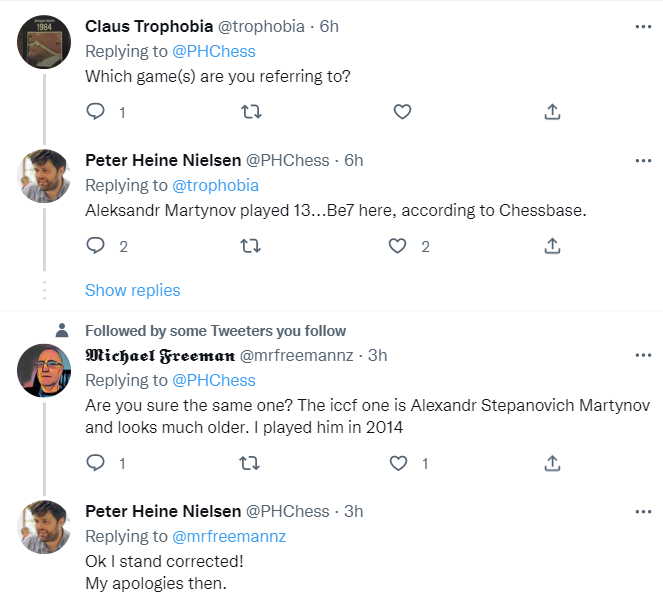Open more options on the apology tweet

(x=643, y=511)
